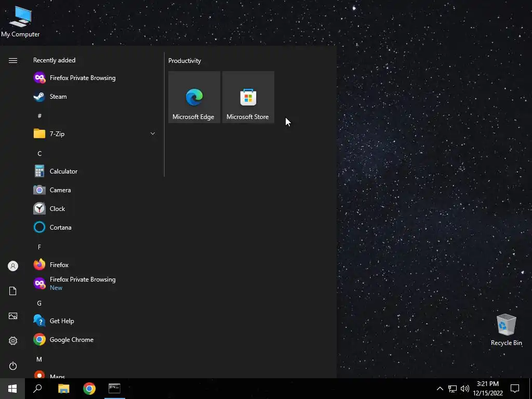Expand the Start menu hamburger button
The image size is (532, 399).
pyautogui.click(x=13, y=60)
